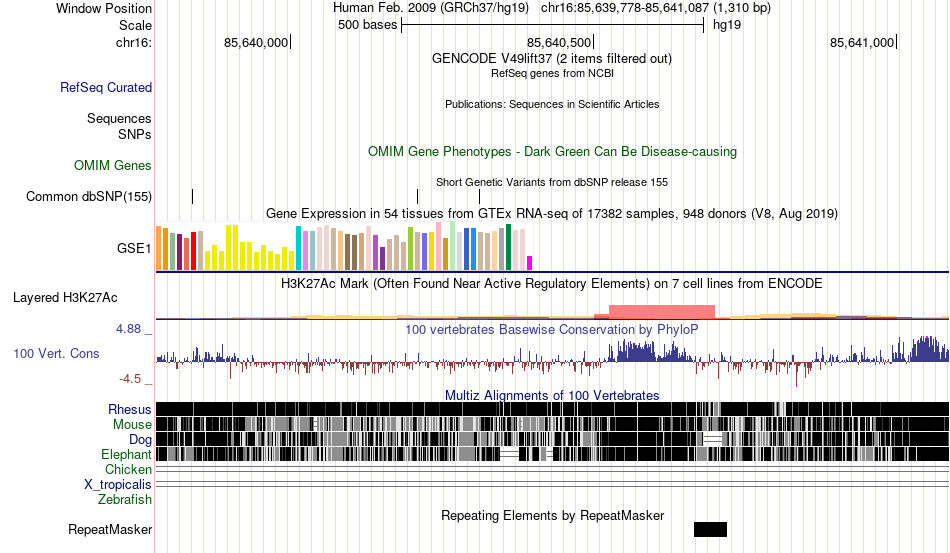This screenshot has width=950, height=553.
Task: Click the 85,640,500 ruler position
Action: pos(559,42)
